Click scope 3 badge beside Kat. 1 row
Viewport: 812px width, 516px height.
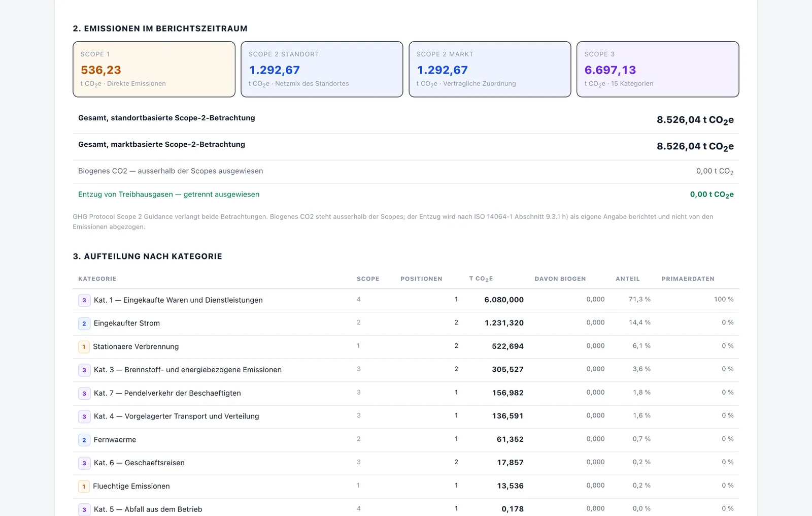point(84,300)
